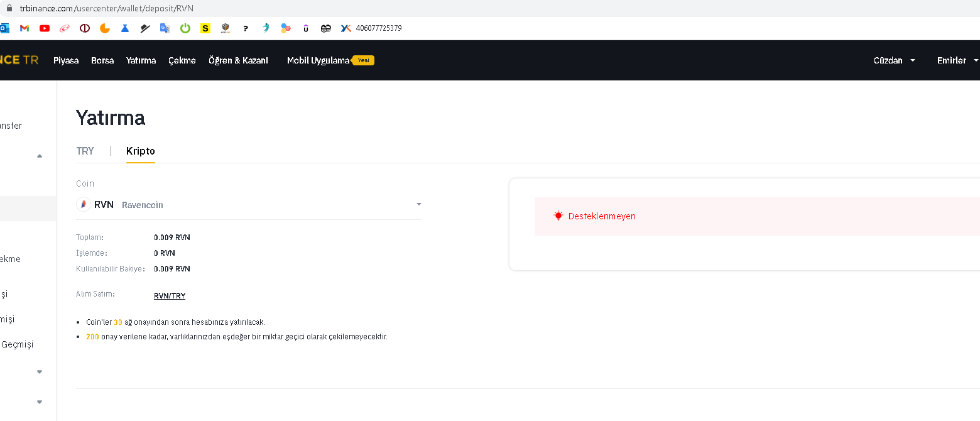Collapse the sidebar section with up arrow
Viewport: 980px width, 421px height.
click(40, 156)
